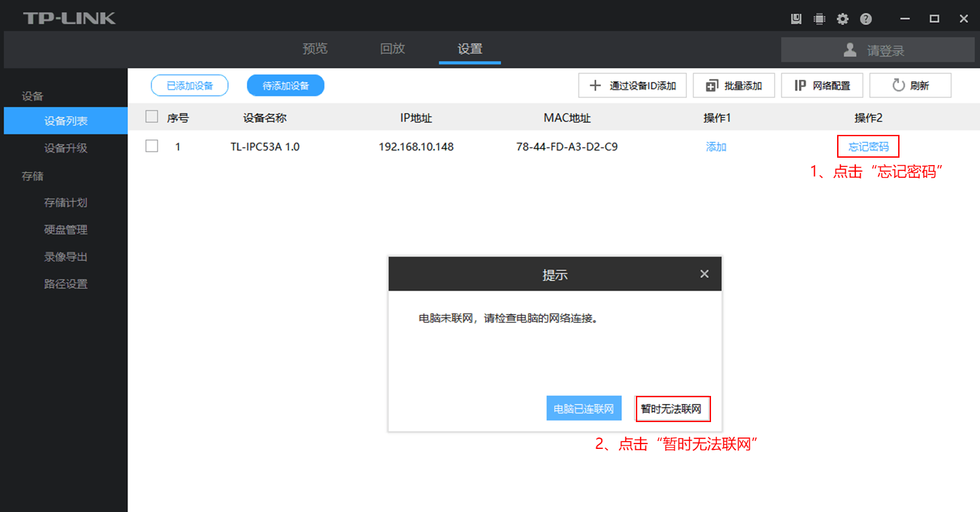
Task: Open 硬盘管理 in the sidebar
Action: pos(66,229)
